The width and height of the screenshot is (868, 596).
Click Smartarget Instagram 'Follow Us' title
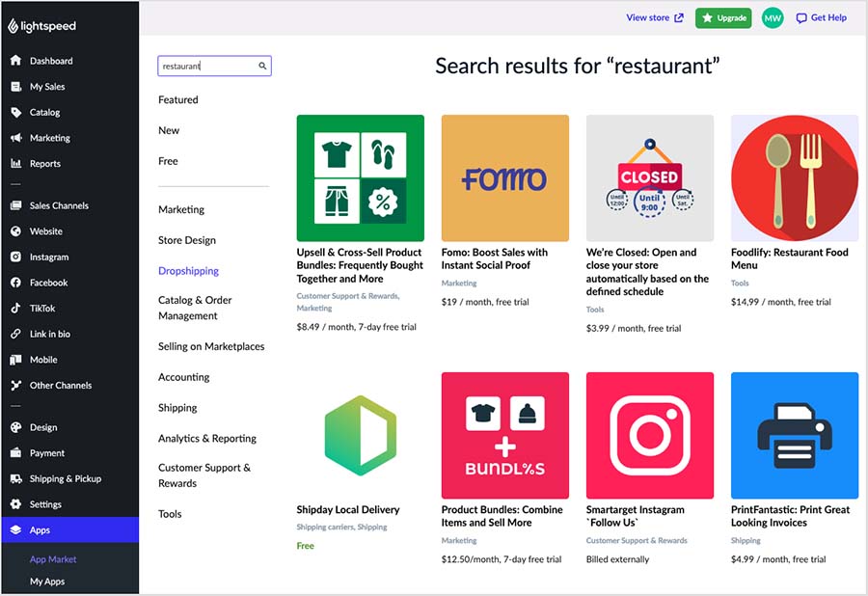[x=635, y=516]
